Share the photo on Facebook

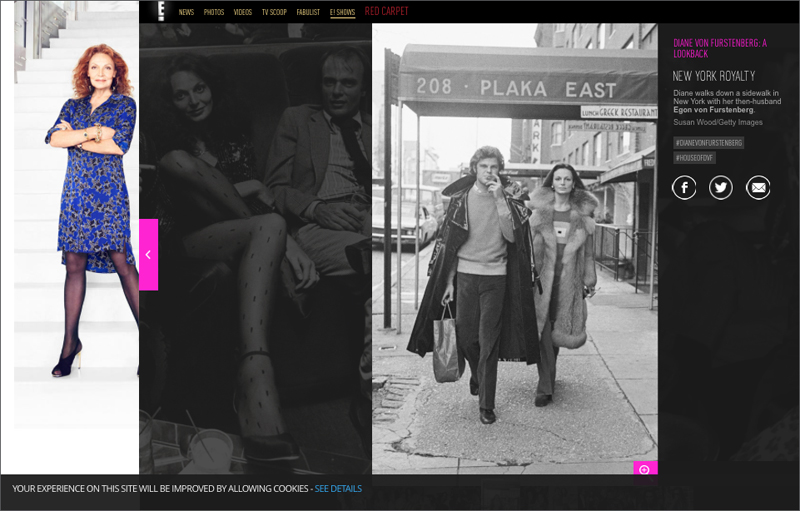point(684,188)
